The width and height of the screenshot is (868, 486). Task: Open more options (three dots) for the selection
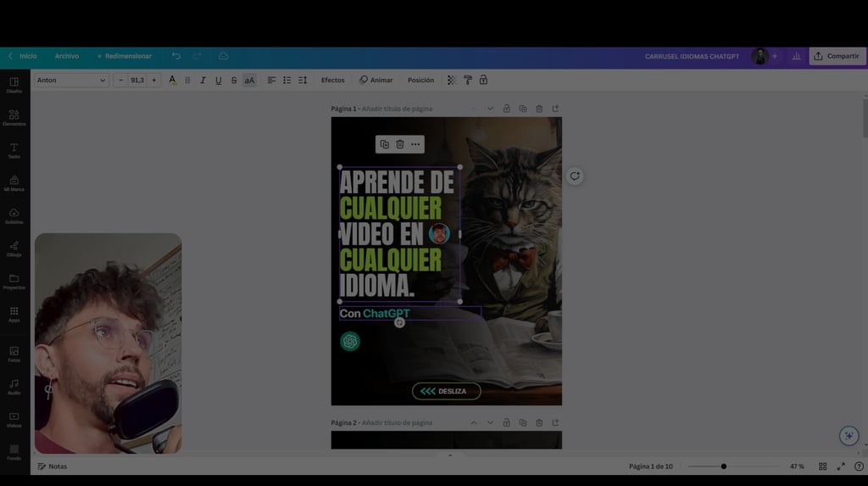pos(415,144)
